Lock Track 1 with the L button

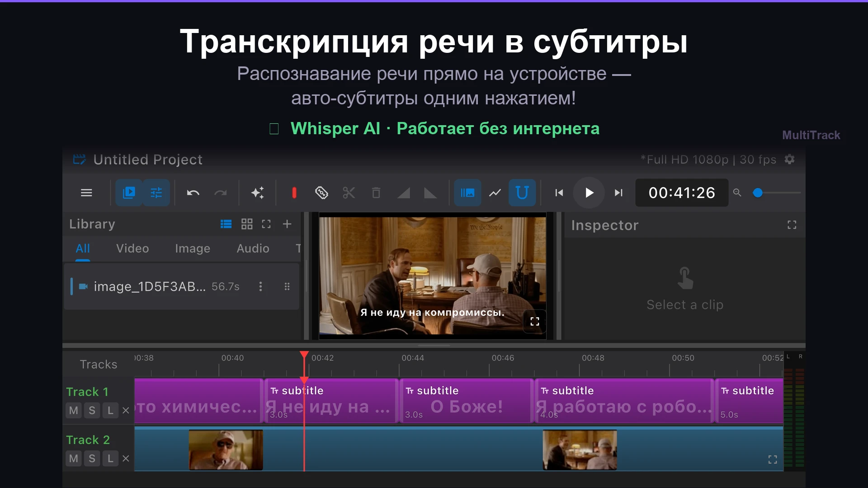(110, 410)
